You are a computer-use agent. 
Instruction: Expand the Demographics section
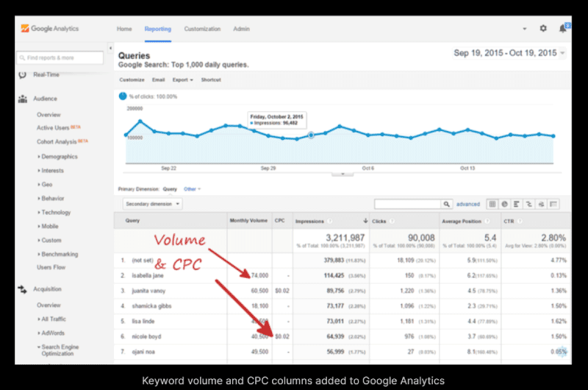pos(58,157)
